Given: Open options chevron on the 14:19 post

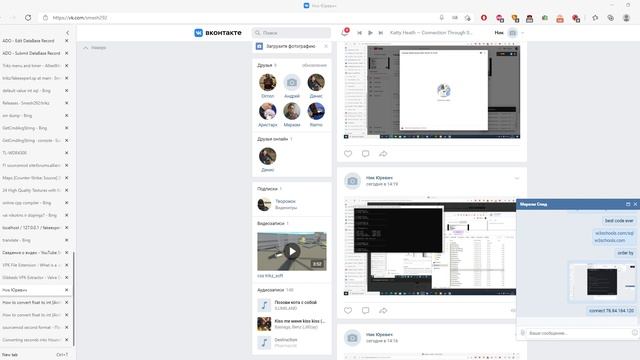Looking at the screenshot, I should click(x=517, y=178).
